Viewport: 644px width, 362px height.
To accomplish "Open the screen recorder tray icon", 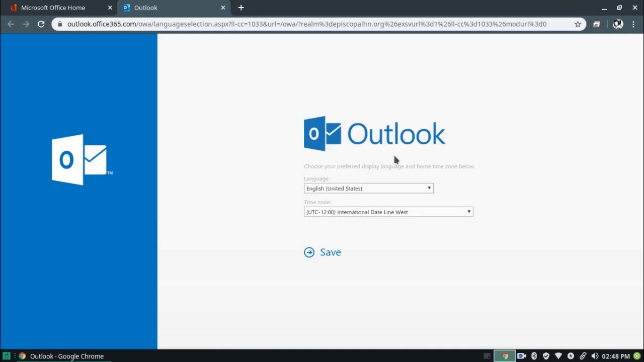I will [x=522, y=356].
